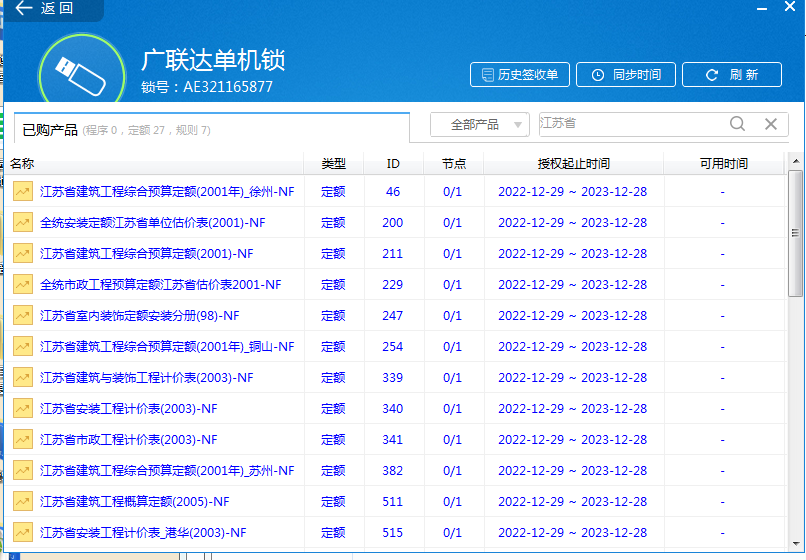Clear the search with the X icon

coord(771,124)
